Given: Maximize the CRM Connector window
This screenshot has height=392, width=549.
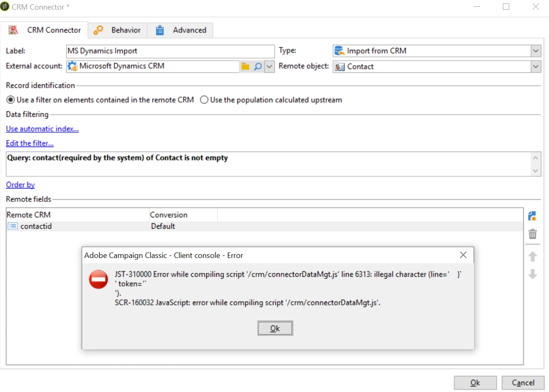Looking at the screenshot, I should pyautogui.click(x=506, y=7).
